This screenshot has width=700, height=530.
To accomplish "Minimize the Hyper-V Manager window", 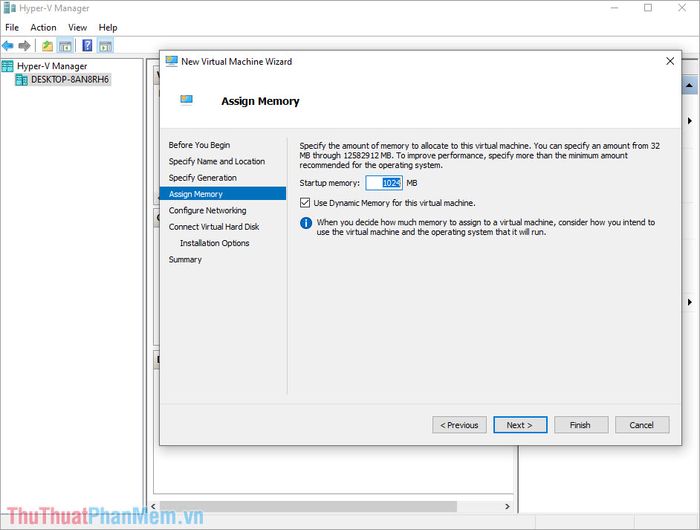I will point(615,8).
